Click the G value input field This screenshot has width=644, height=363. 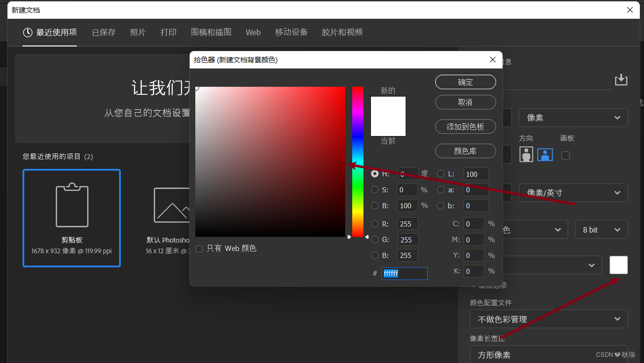(x=408, y=240)
